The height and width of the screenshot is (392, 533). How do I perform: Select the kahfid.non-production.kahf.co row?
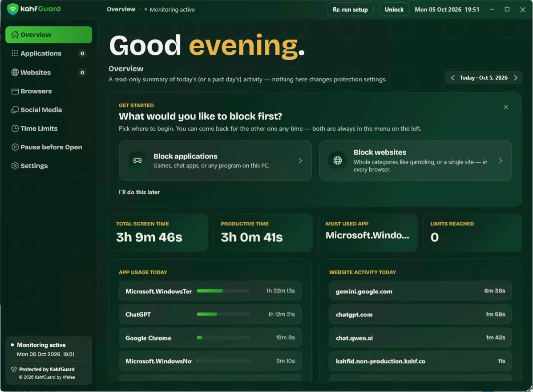click(x=420, y=361)
